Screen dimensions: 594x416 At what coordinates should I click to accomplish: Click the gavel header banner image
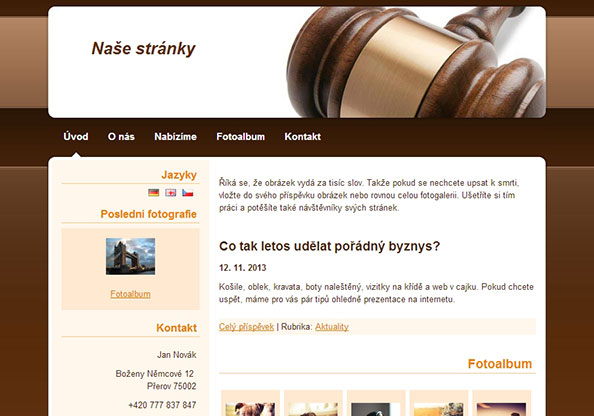point(416,62)
